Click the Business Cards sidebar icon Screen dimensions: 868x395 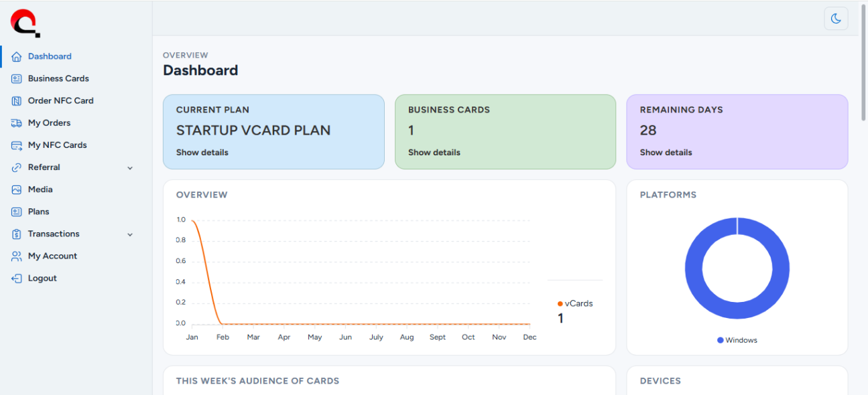pyautogui.click(x=17, y=79)
